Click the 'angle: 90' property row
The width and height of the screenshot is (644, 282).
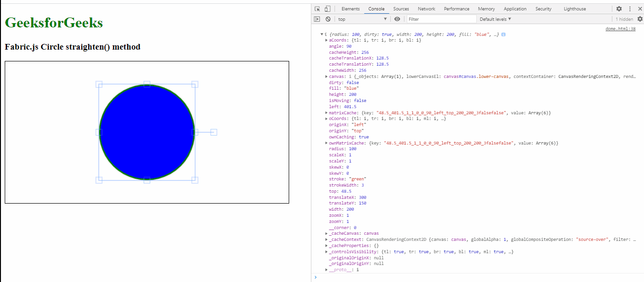[340, 46]
